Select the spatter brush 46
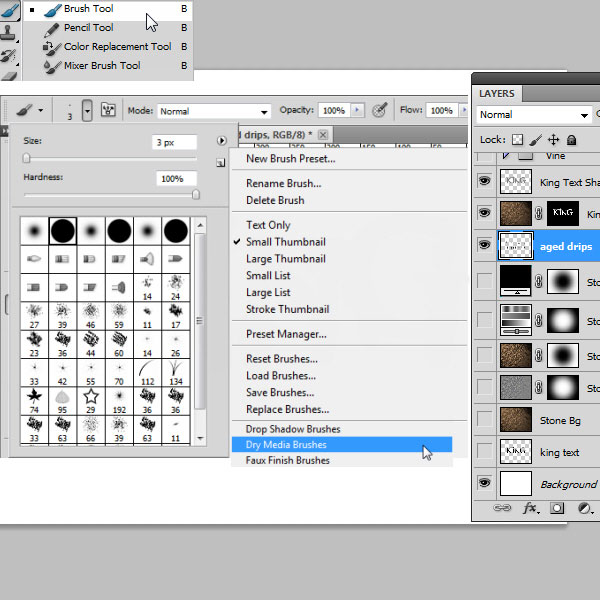600x600 pixels. pyautogui.click(x=91, y=316)
